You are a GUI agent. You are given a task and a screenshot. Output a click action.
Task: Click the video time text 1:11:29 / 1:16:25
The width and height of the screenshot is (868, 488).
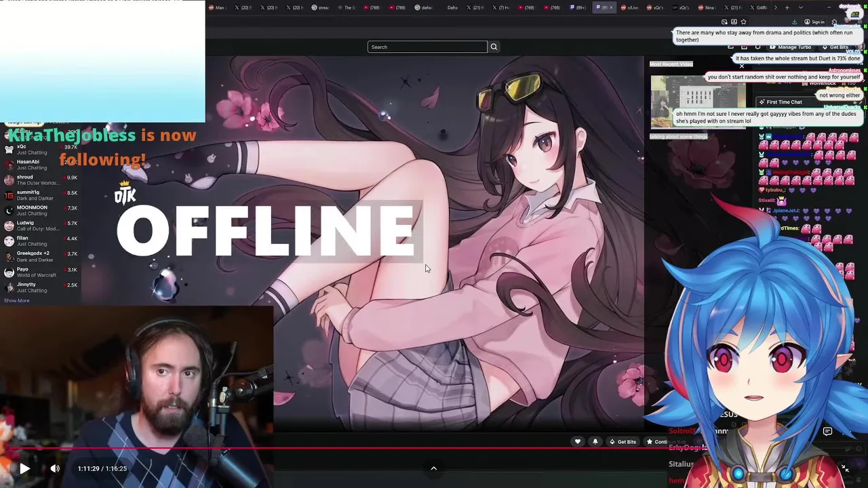coord(102,468)
